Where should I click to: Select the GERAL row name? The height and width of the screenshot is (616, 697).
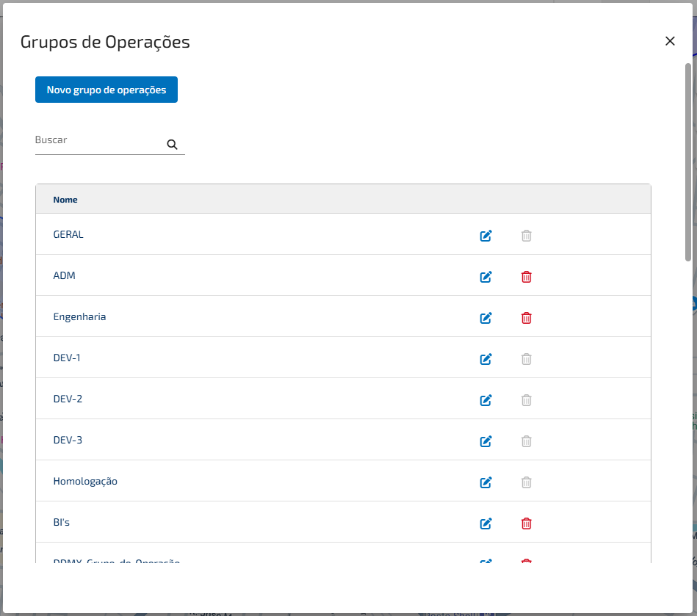click(x=68, y=234)
